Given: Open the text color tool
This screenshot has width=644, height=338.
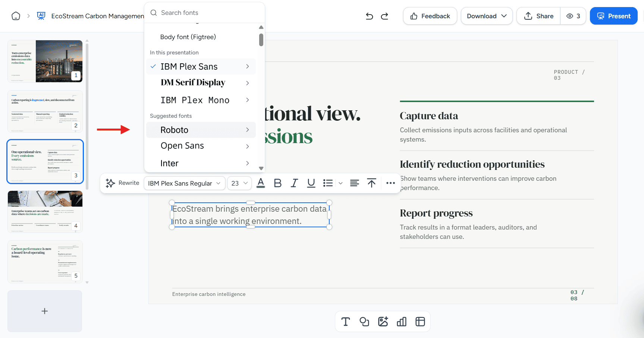Looking at the screenshot, I should pos(261,183).
